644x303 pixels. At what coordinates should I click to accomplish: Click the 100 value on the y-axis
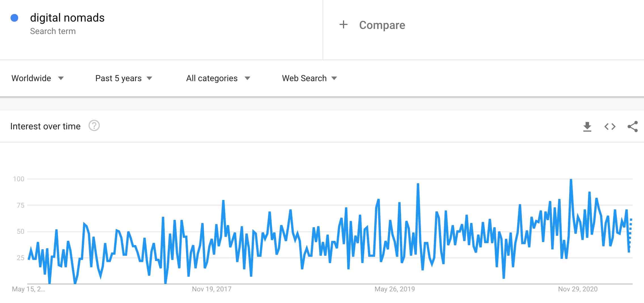click(19, 179)
